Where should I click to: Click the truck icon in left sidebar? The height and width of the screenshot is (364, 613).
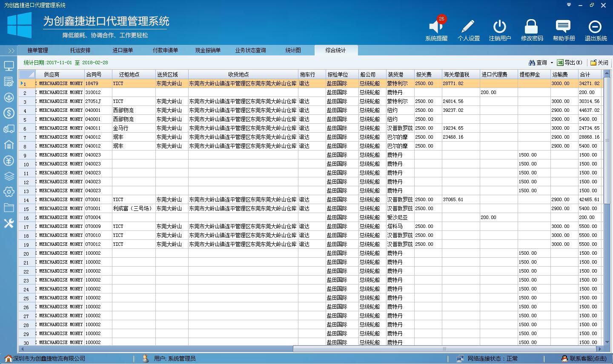[9, 129]
